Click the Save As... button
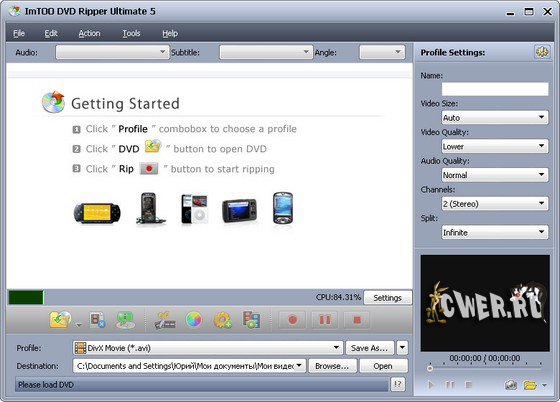 click(370, 348)
